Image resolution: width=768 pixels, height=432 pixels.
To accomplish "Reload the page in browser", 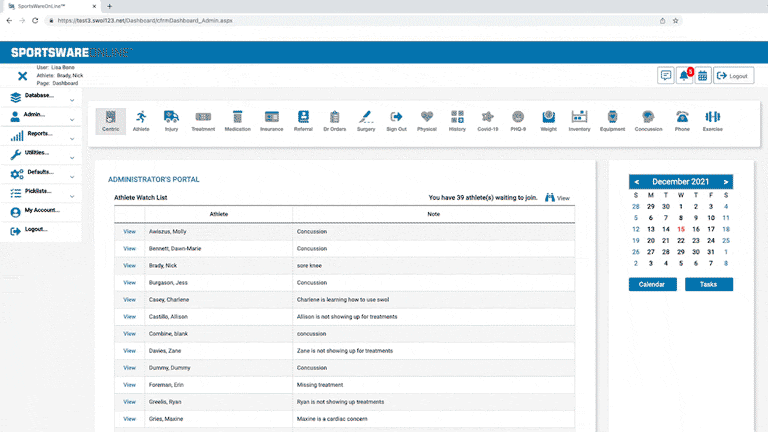I will (35, 21).
